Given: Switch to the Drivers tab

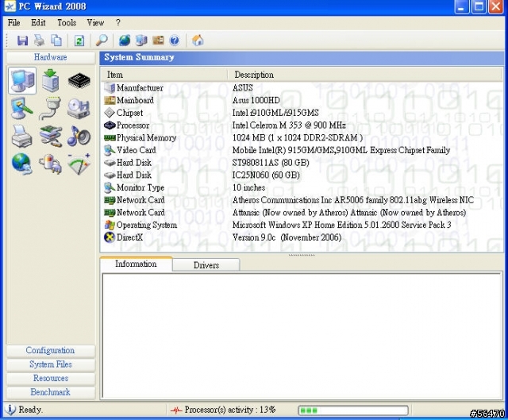Looking at the screenshot, I should pos(206,265).
